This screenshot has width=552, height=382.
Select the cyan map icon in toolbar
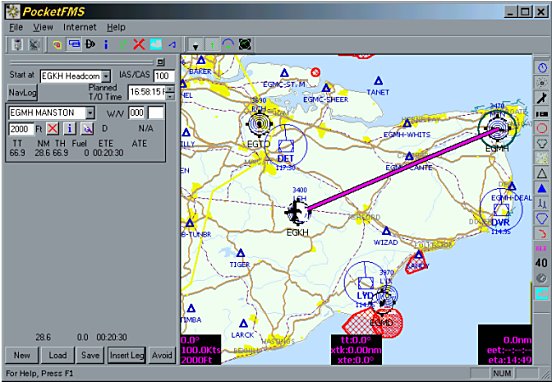156,44
